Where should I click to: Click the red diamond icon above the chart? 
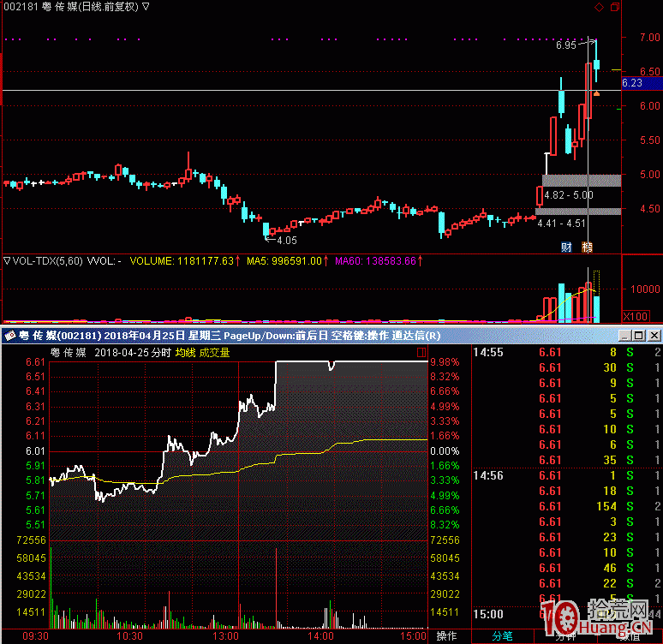(599, 7)
